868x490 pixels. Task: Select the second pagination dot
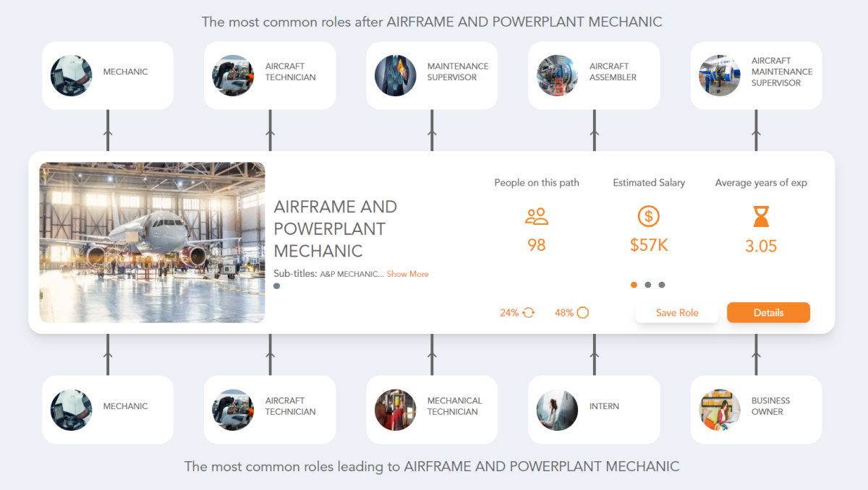pos(647,285)
